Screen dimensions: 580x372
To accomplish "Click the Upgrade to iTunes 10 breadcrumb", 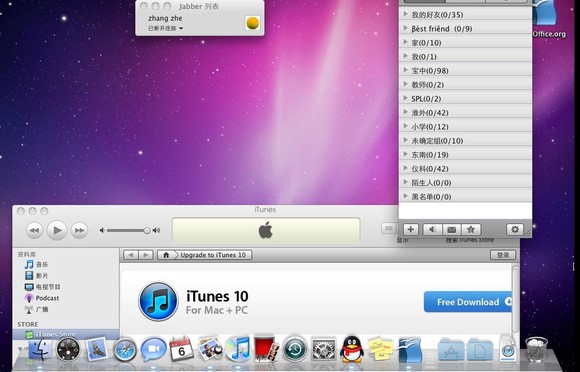I will coord(213,255).
